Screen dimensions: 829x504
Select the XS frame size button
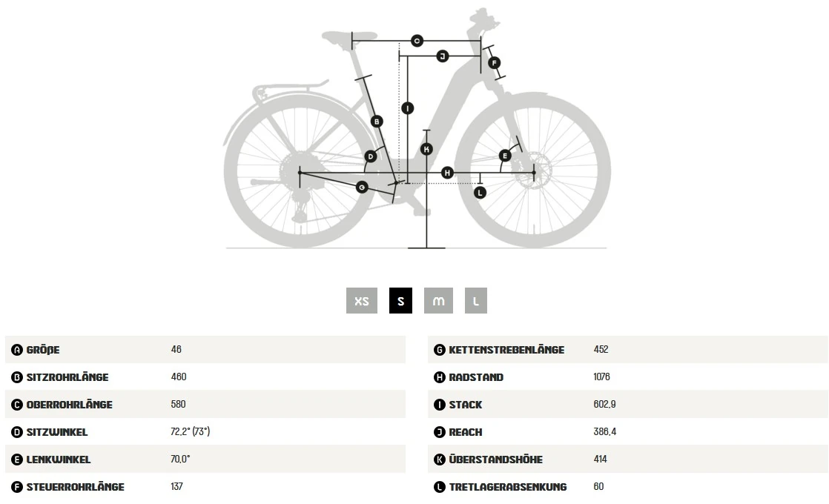point(362,301)
